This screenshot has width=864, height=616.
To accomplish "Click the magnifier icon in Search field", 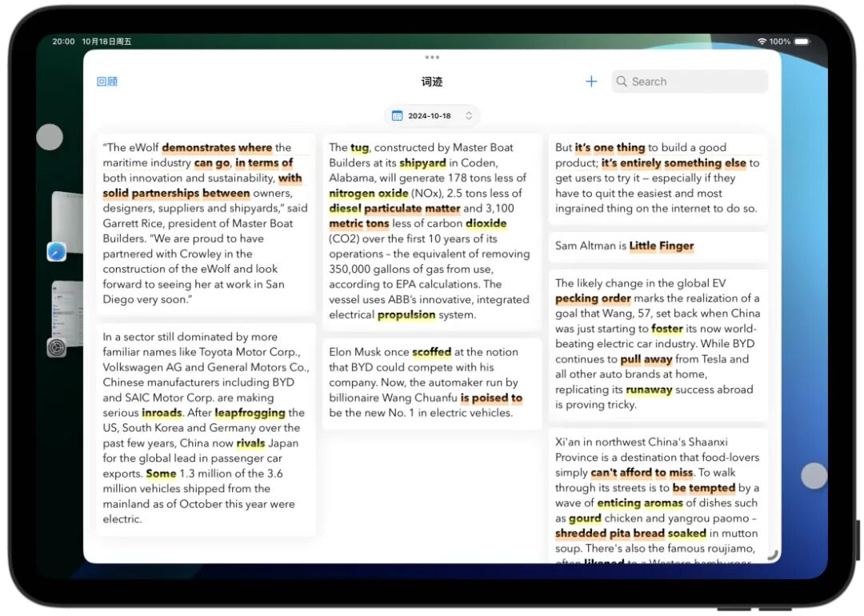I will pos(621,82).
